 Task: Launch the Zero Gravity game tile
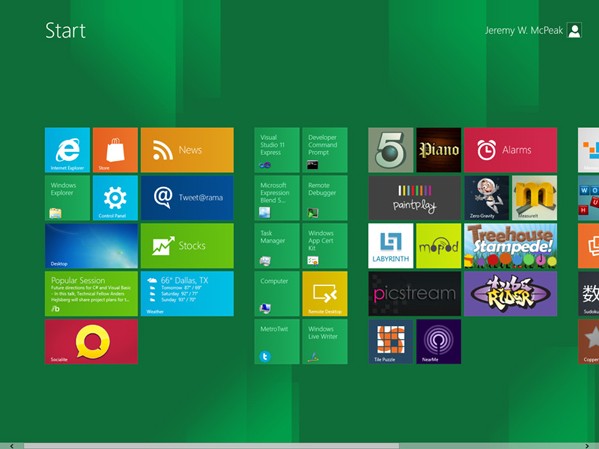point(486,198)
